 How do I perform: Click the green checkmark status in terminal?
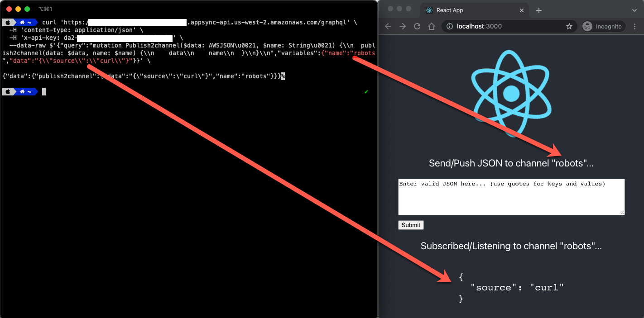(366, 92)
